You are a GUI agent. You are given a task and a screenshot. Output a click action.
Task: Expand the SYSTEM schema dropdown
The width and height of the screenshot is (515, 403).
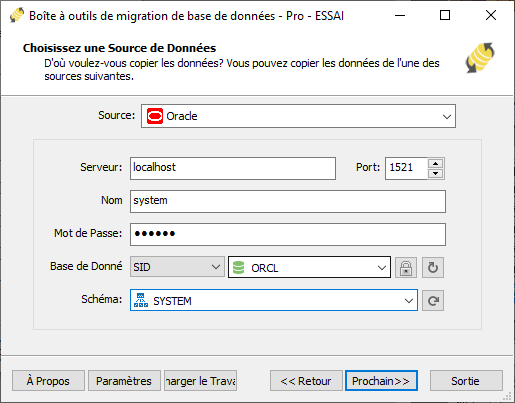(274, 300)
